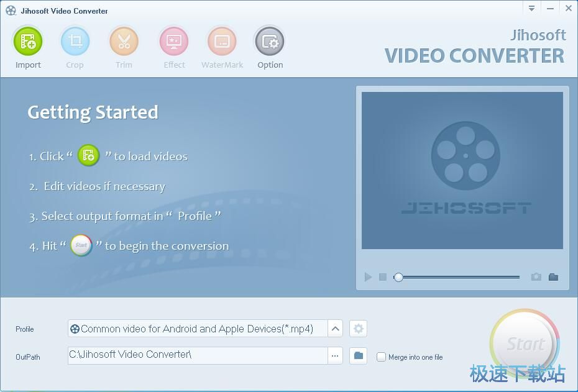Viewport: 578px width, 392px height.
Task: Click the preview seek slider handle
Action: pyautogui.click(x=398, y=277)
